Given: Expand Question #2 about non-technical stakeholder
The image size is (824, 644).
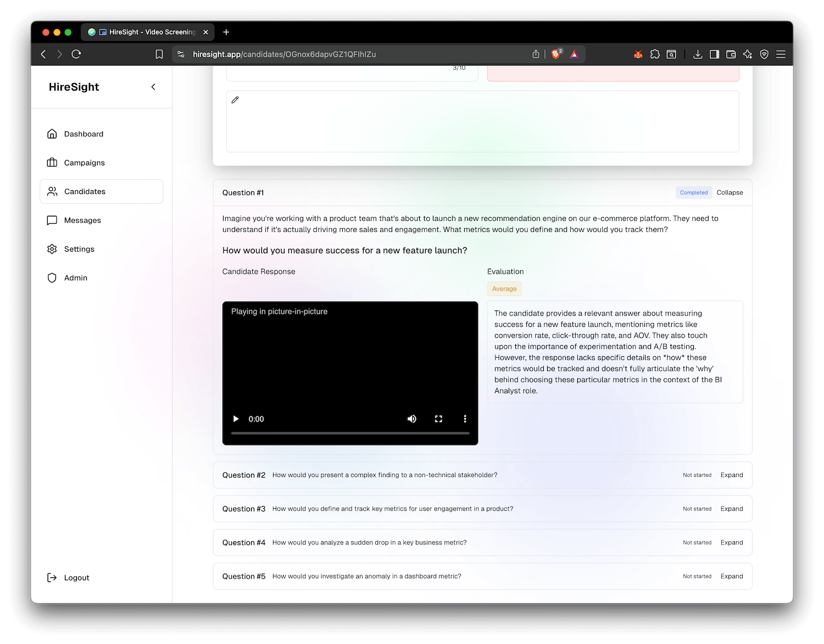Looking at the screenshot, I should [732, 475].
